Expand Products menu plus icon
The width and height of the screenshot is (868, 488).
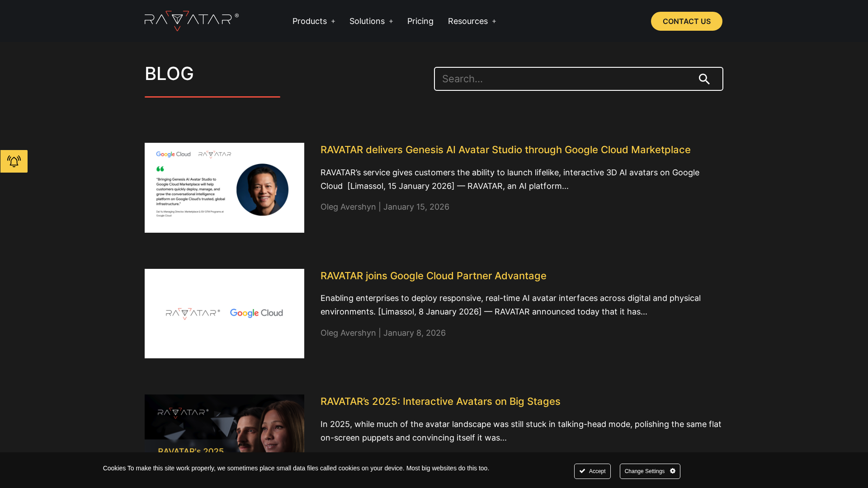(333, 22)
